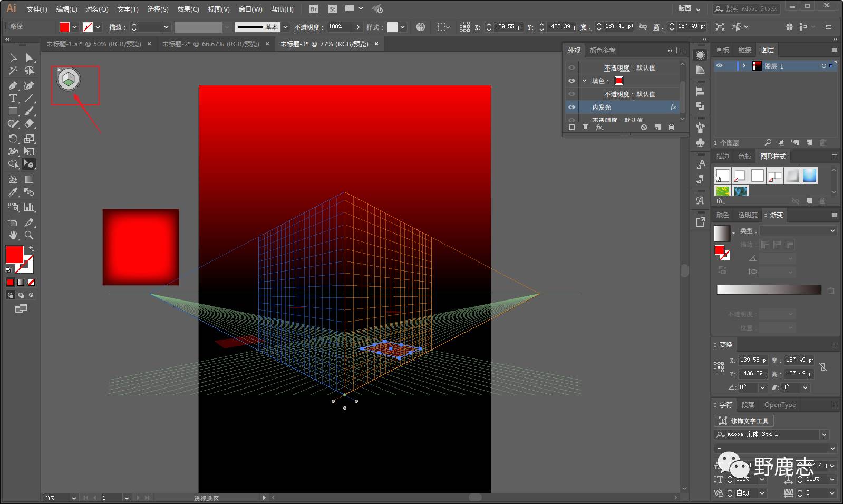Click the 修饰文字工具 button

[744, 421]
